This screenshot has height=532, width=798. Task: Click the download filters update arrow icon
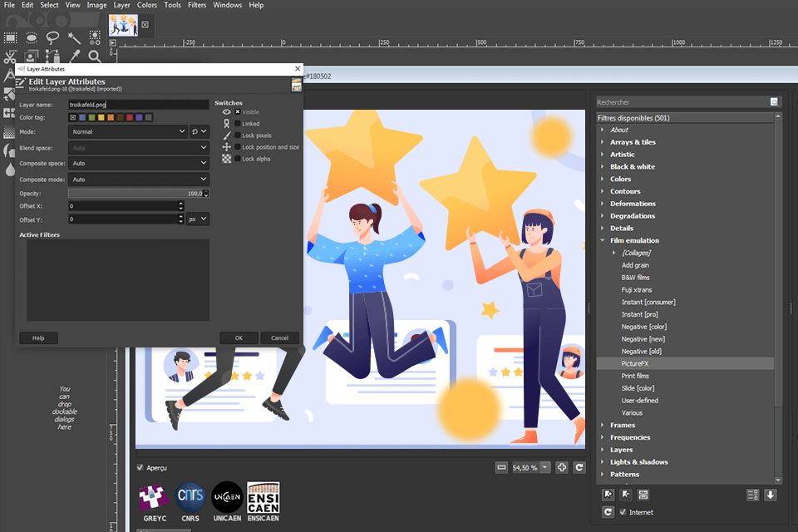(771, 495)
